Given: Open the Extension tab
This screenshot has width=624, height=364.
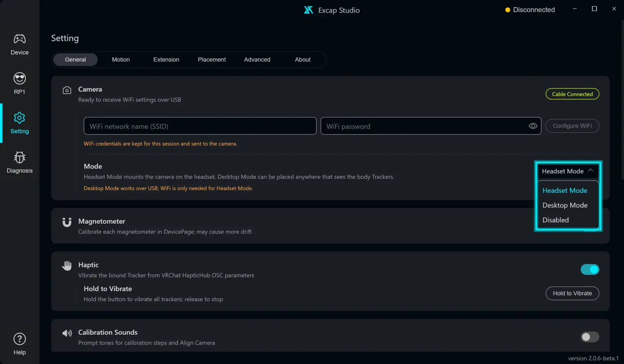Looking at the screenshot, I should 166,59.
